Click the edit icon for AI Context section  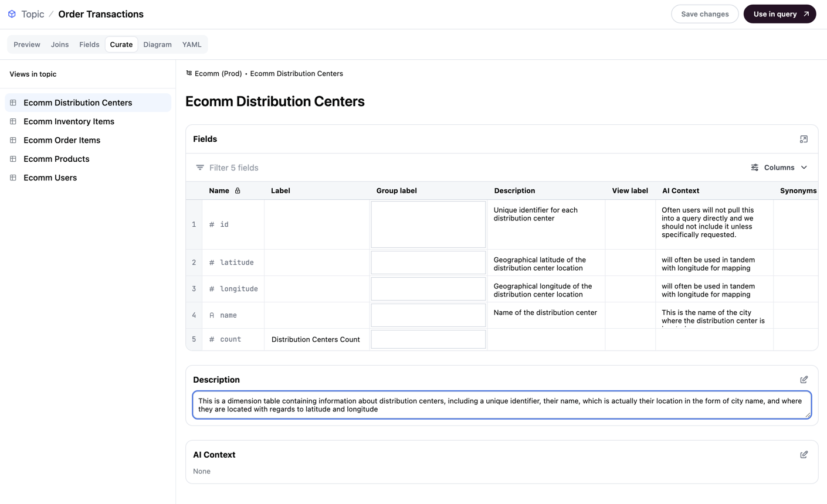[804, 455]
